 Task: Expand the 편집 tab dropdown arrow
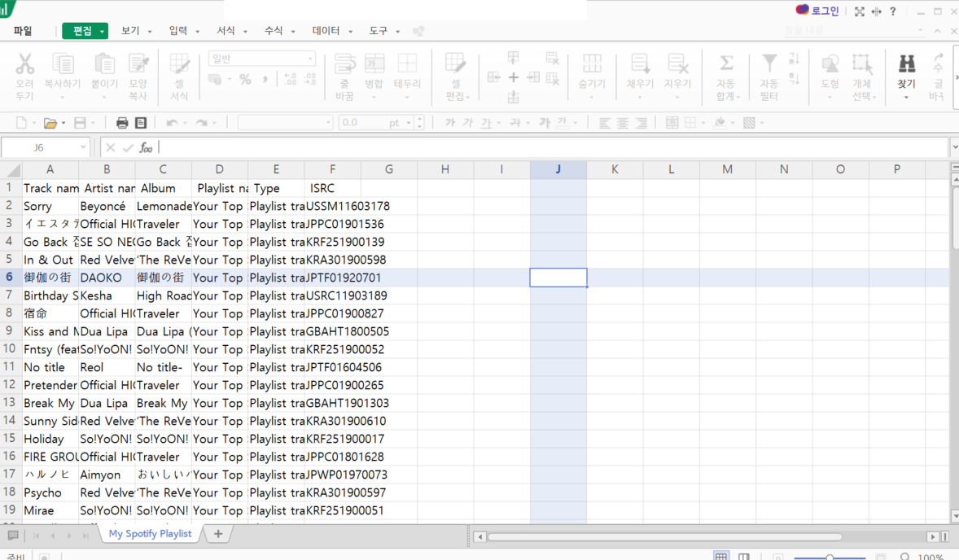point(102,31)
